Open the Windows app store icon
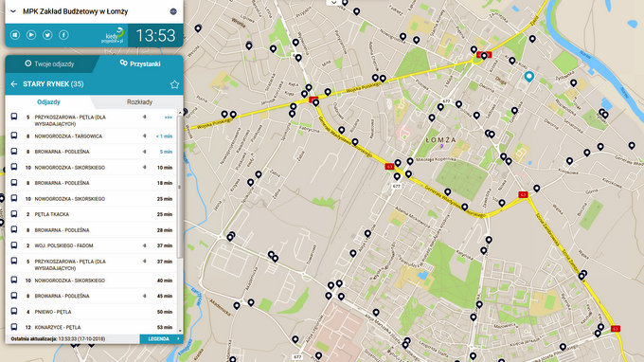644x362 pixels. pos(15,35)
